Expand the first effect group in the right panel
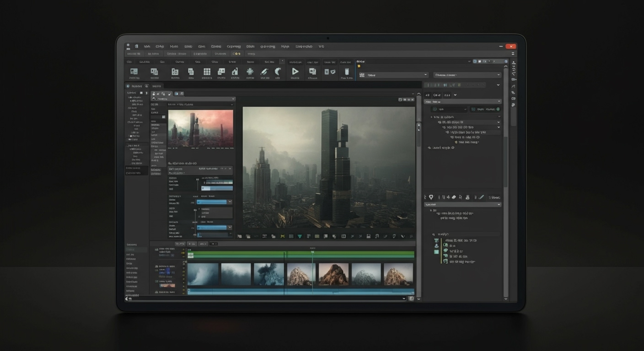644x351 pixels. pos(499,117)
